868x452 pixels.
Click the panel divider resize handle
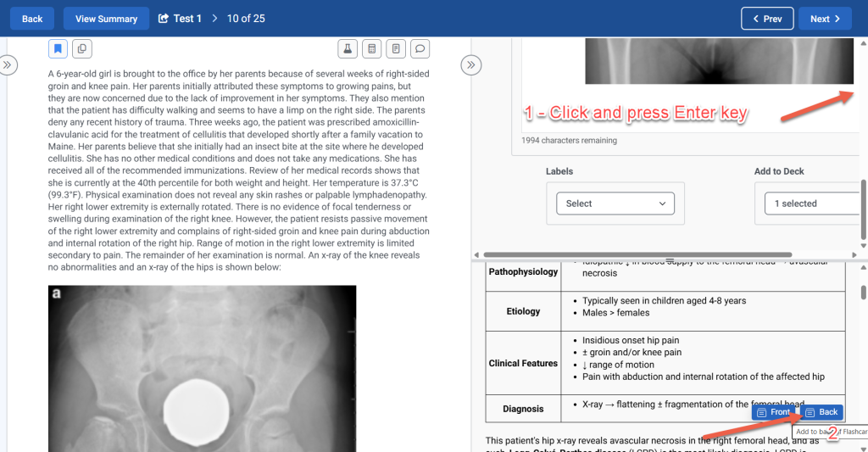coord(669,260)
